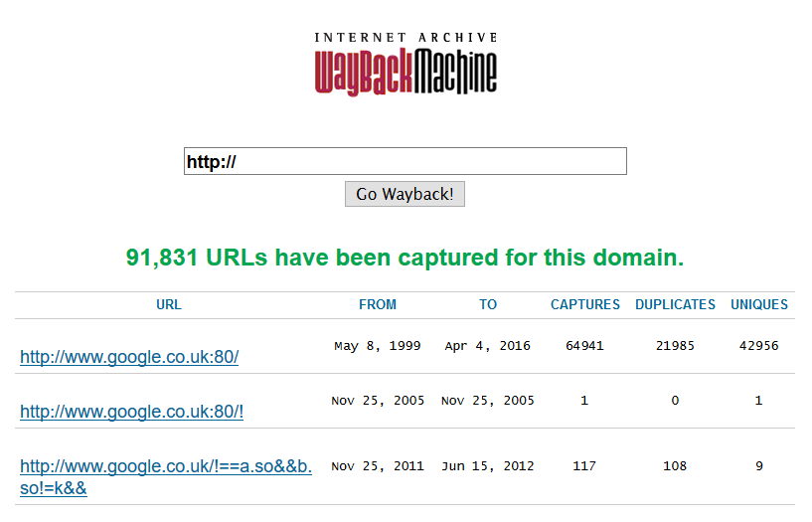Sort by the TO column header
This screenshot has height=522, width=812.
coord(488,304)
